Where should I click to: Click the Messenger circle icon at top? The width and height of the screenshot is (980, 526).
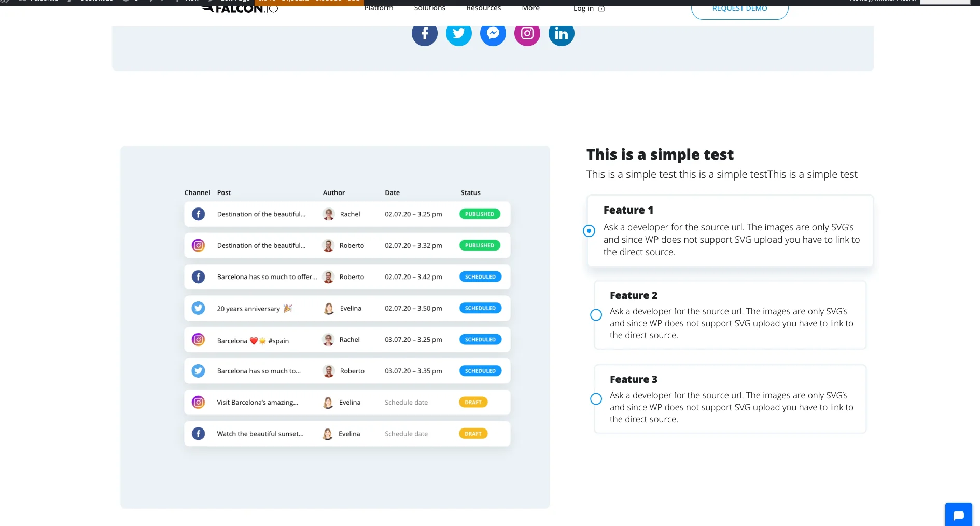(x=493, y=34)
